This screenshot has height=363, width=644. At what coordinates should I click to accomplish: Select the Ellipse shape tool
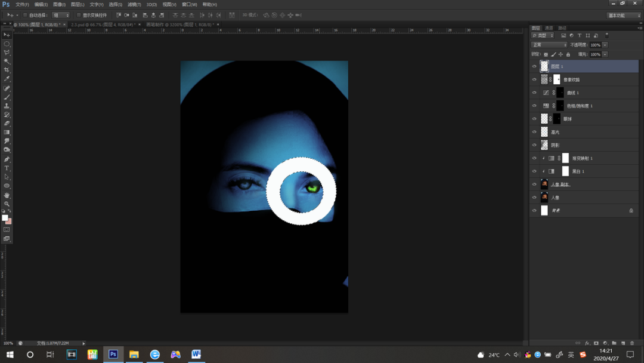click(7, 186)
